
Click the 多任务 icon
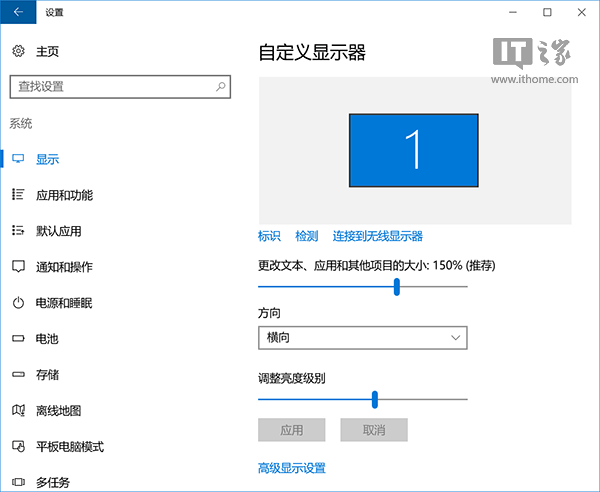[18, 482]
